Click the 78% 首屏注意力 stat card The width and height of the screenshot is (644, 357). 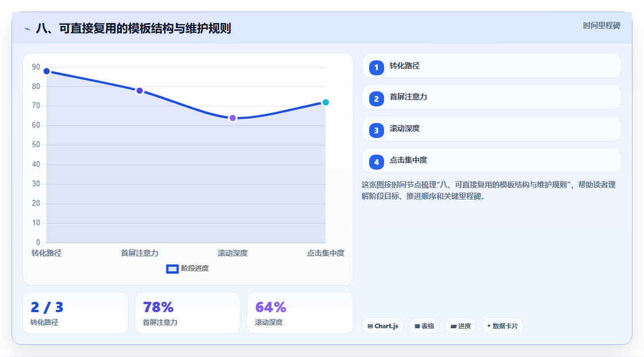tap(187, 313)
